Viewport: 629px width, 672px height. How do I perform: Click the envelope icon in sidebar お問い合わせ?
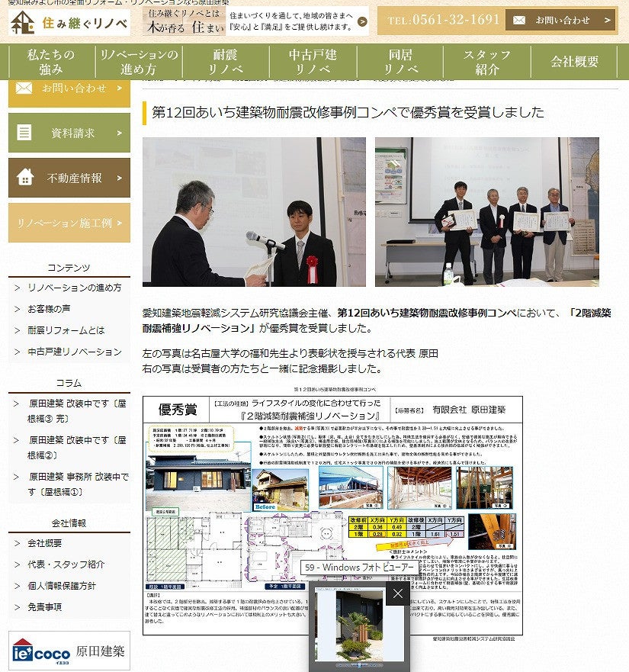click(x=24, y=88)
